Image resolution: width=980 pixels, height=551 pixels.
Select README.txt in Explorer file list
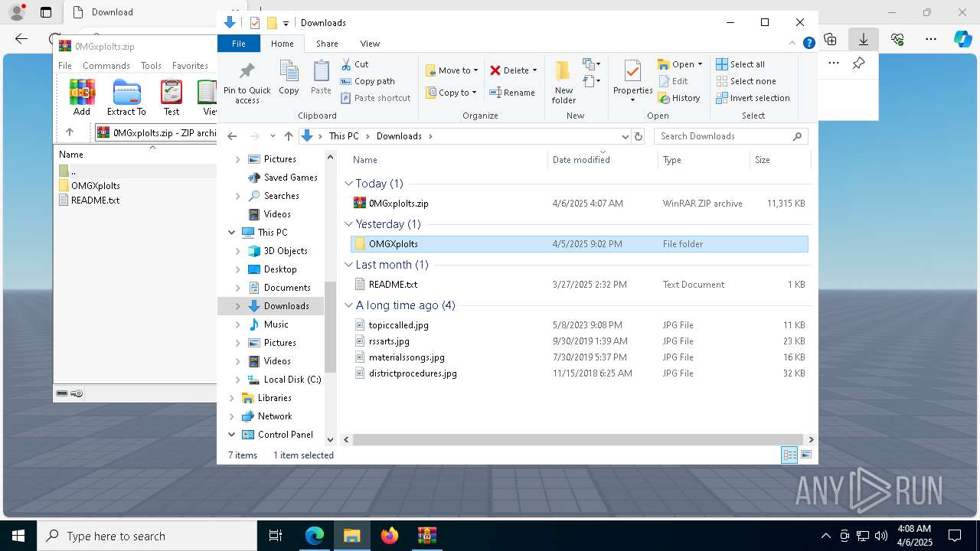(x=580, y=285)
